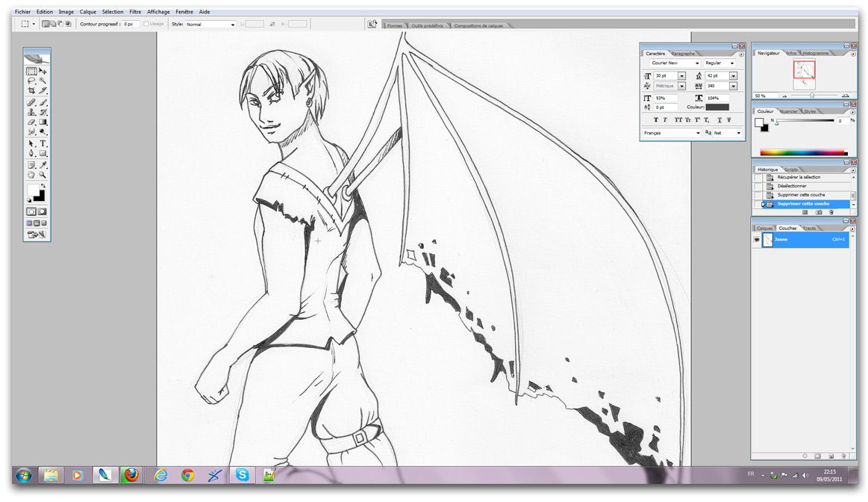Pick the Horizontal Type tool
The height and width of the screenshot is (502, 868).
(43, 143)
